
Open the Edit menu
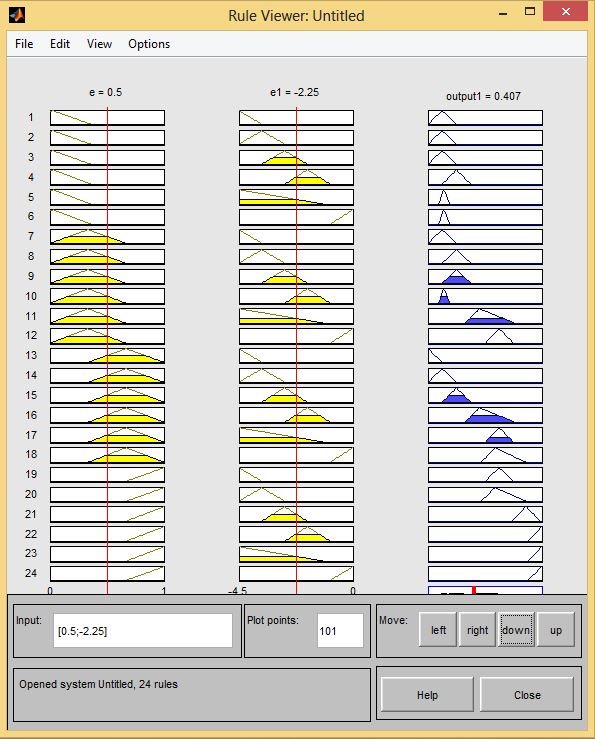pos(60,44)
